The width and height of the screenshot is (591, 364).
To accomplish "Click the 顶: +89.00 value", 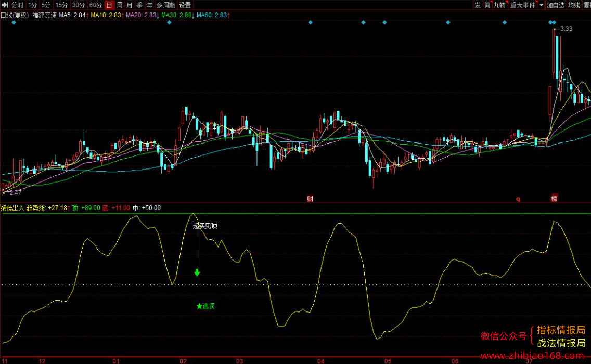I will [x=86, y=208].
